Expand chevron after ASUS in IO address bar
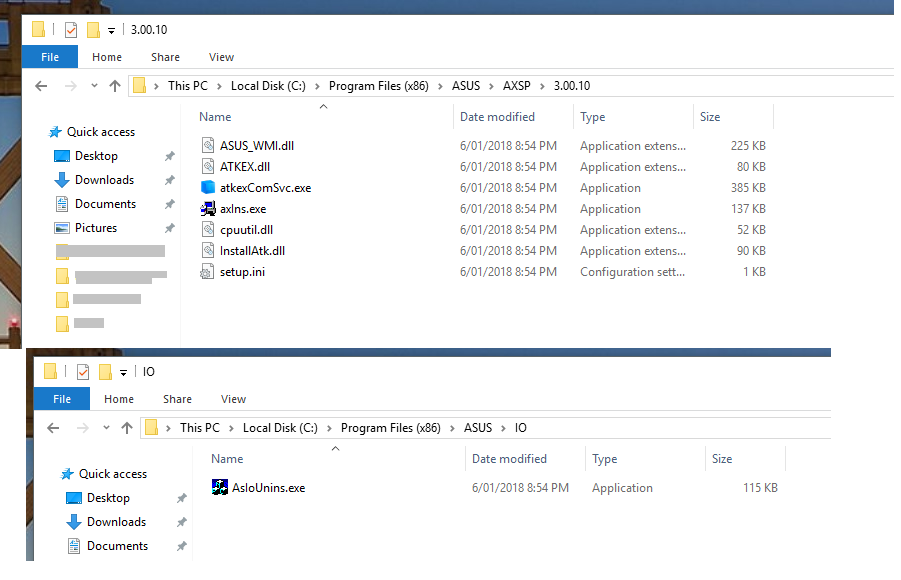 [503, 428]
